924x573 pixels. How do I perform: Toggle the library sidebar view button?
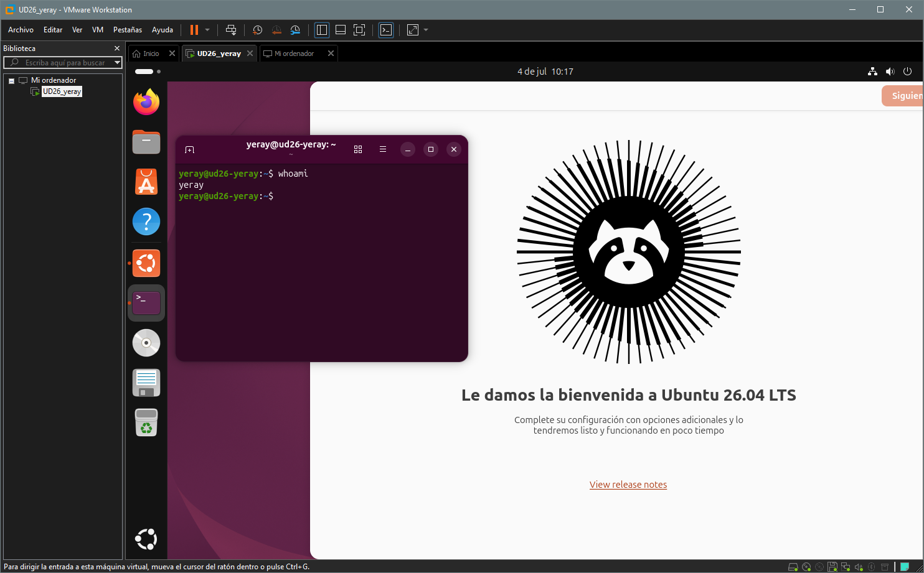[322, 30]
